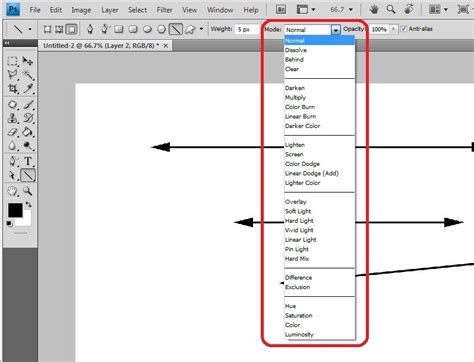Choose Rounded Rectangle shape in options bar
Viewport: 474px width, 362px height.
[x=133, y=29]
